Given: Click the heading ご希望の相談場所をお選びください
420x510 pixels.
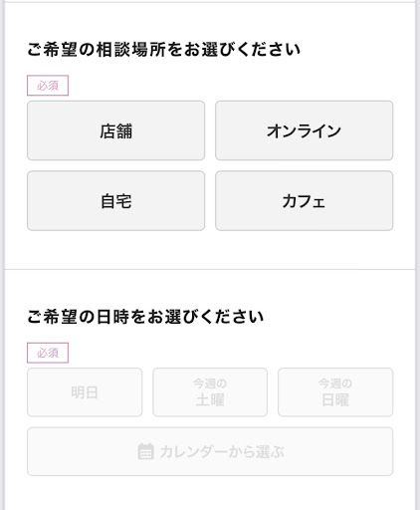Looking at the screenshot, I should coord(164,50).
